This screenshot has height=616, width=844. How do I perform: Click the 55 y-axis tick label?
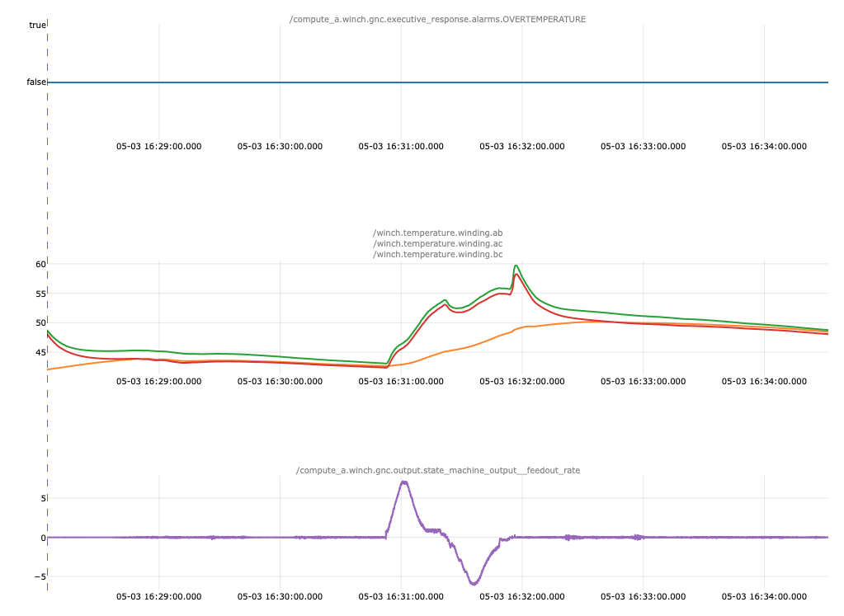pyautogui.click(x=41, y=294)
